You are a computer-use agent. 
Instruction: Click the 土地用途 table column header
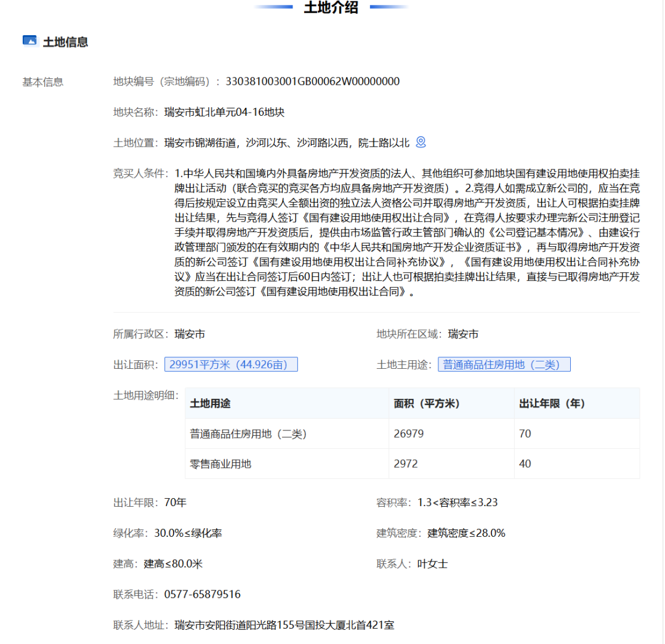tap(211, 403)
